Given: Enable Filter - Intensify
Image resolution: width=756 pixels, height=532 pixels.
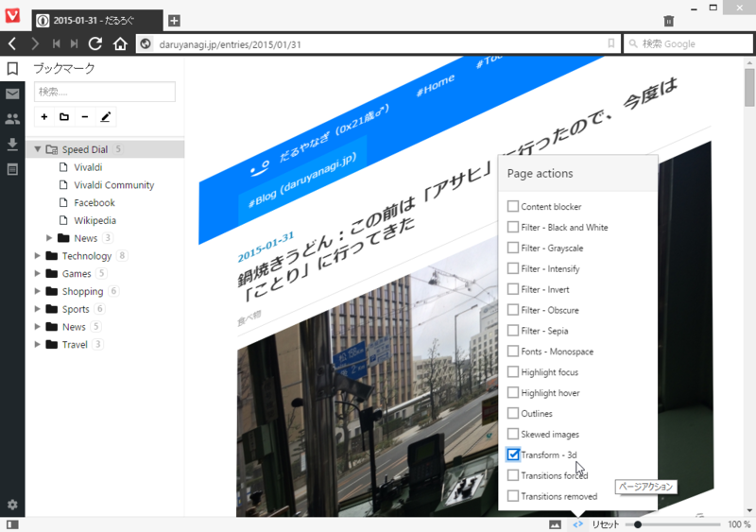Looking at the screenshot, I should [x=513, y=268].
